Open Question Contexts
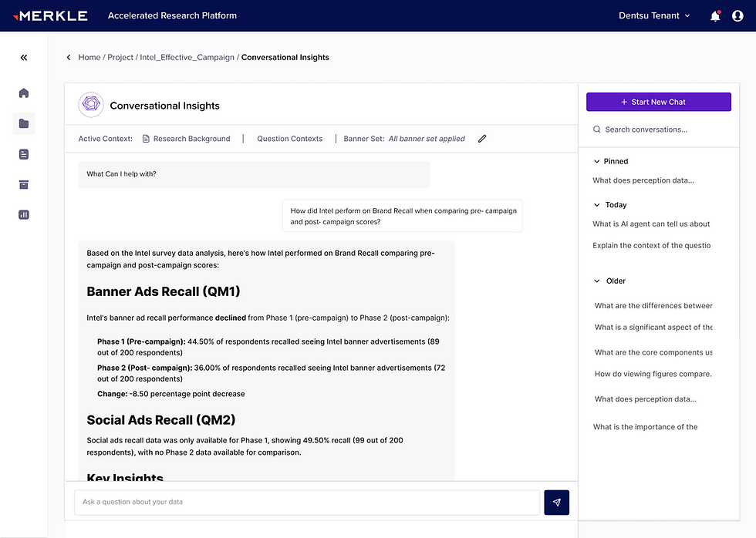Image resolution: width=756 pixels, height=538 pixels. coord(290,139)
